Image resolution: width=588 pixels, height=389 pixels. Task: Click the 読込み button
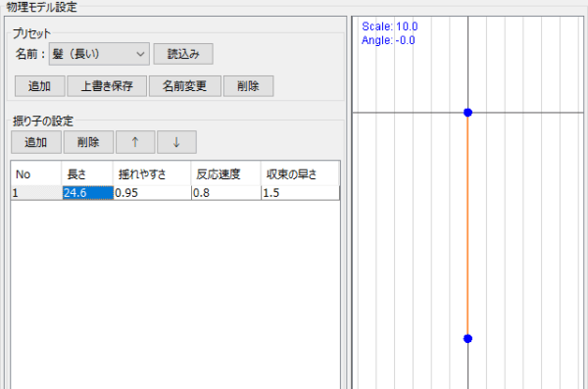coord(183,54)
